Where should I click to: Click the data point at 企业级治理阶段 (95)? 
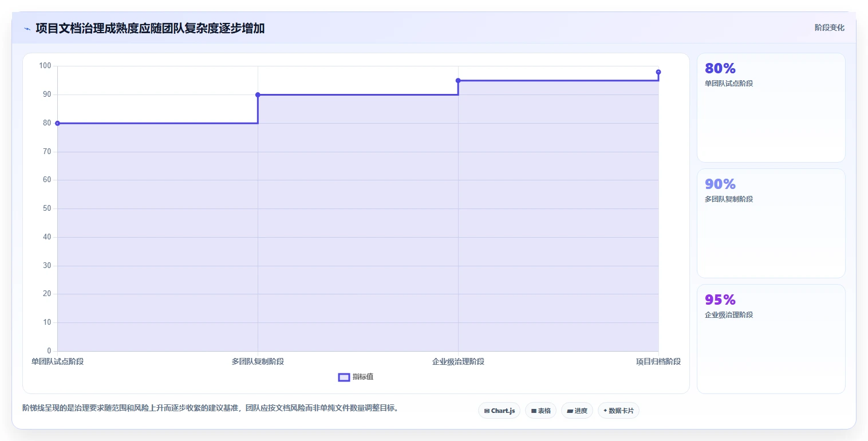(x=458, y=80)
